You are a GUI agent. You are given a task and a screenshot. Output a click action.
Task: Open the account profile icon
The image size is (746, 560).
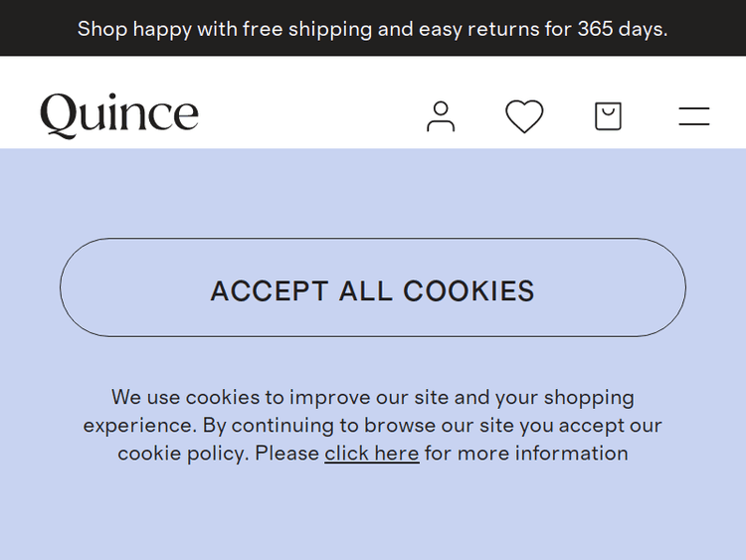tap(441, 116)
